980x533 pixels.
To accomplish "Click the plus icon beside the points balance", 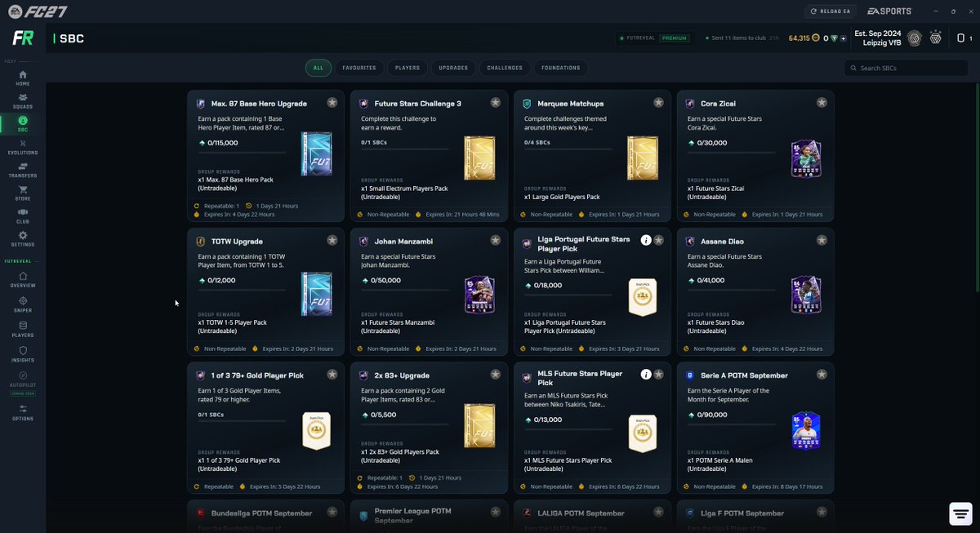I will [x=843, y=38].
